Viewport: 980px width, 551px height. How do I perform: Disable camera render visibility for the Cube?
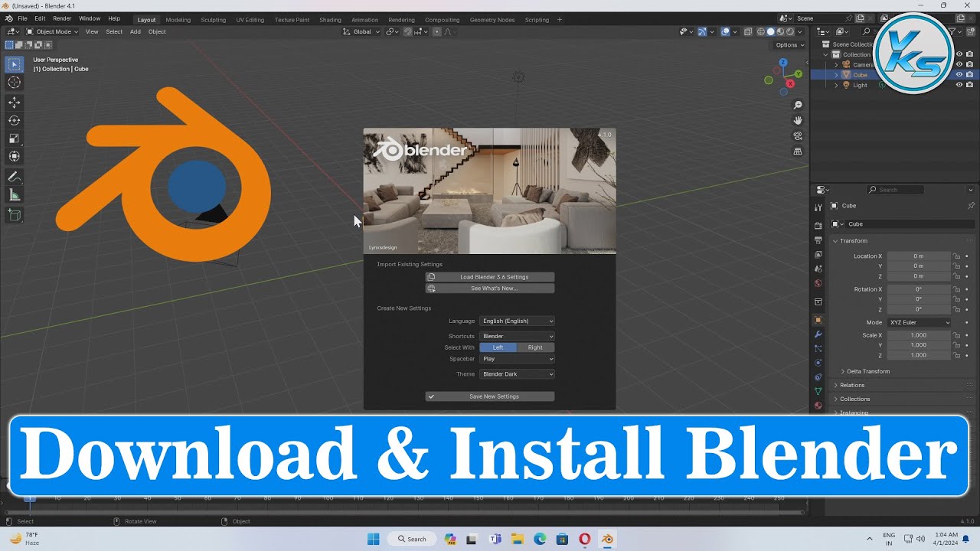point(969,74)
